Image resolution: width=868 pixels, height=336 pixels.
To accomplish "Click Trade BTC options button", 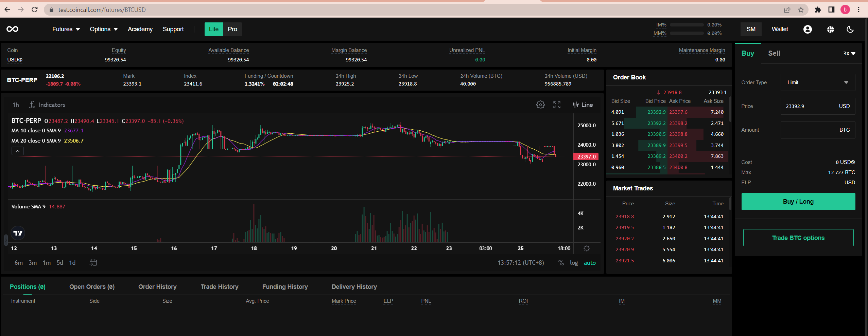I will coord(798,238).
